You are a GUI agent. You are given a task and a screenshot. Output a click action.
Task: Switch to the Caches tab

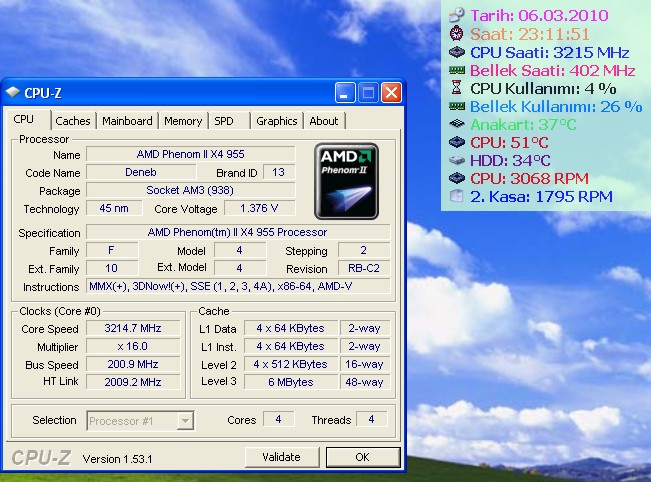73,121
